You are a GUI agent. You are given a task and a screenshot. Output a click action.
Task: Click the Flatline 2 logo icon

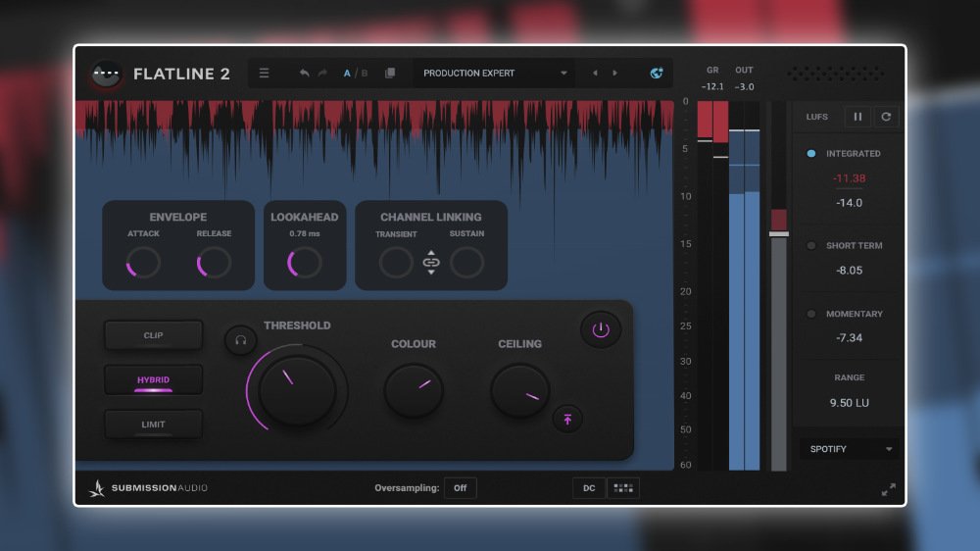(x=106, y=75)
